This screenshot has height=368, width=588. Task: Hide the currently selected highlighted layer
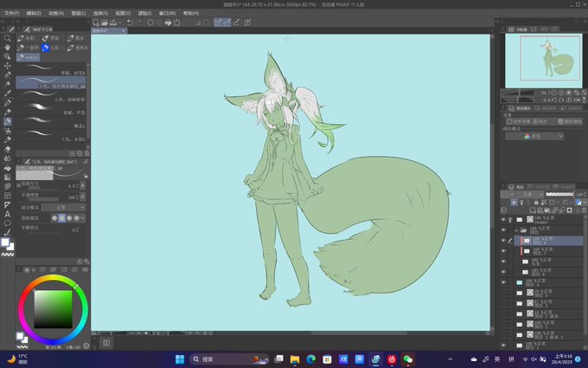coord(503,240)
